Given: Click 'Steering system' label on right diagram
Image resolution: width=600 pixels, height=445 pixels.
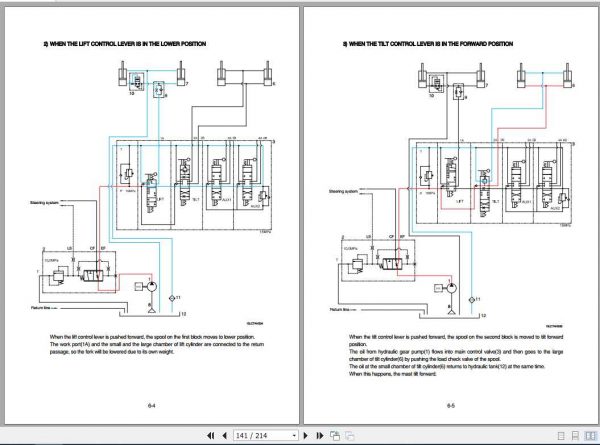Looking at the screenshot, I should tap(343, 191).
